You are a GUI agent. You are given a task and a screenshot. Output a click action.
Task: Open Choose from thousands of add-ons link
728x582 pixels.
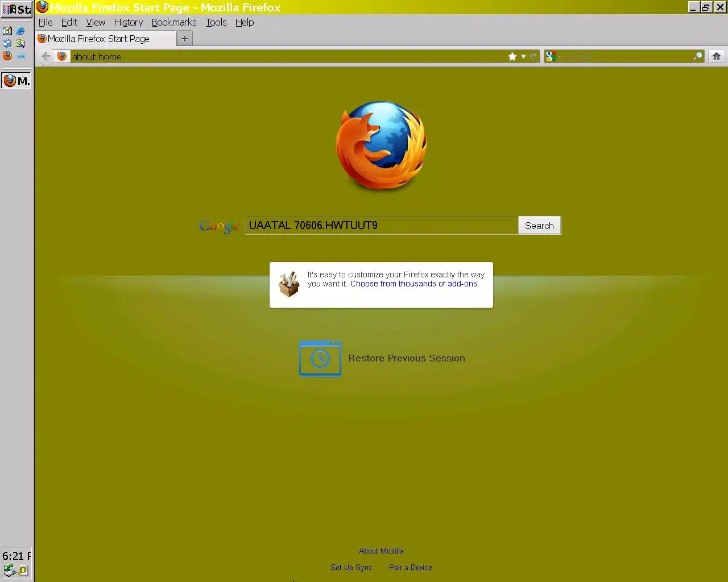click(413, 284)
